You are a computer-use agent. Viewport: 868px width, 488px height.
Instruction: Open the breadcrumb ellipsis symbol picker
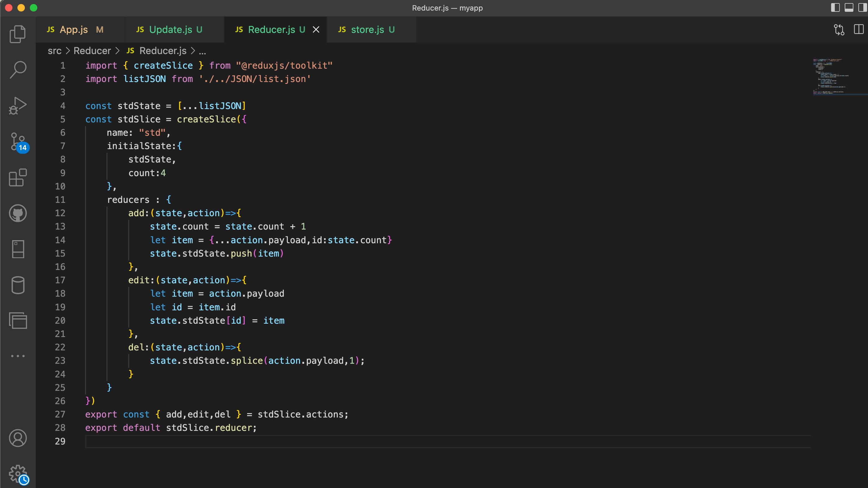(202, 52)
